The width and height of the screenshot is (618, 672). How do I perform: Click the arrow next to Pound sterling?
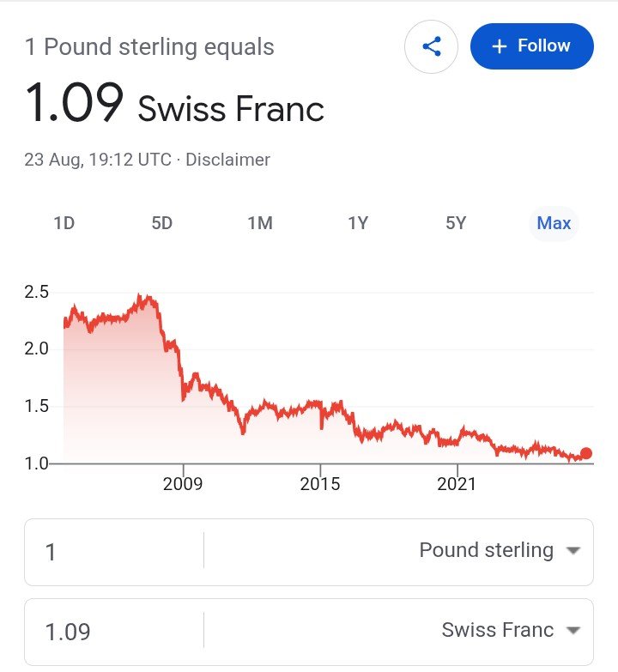pyautogui.click(x=573, y=550)
